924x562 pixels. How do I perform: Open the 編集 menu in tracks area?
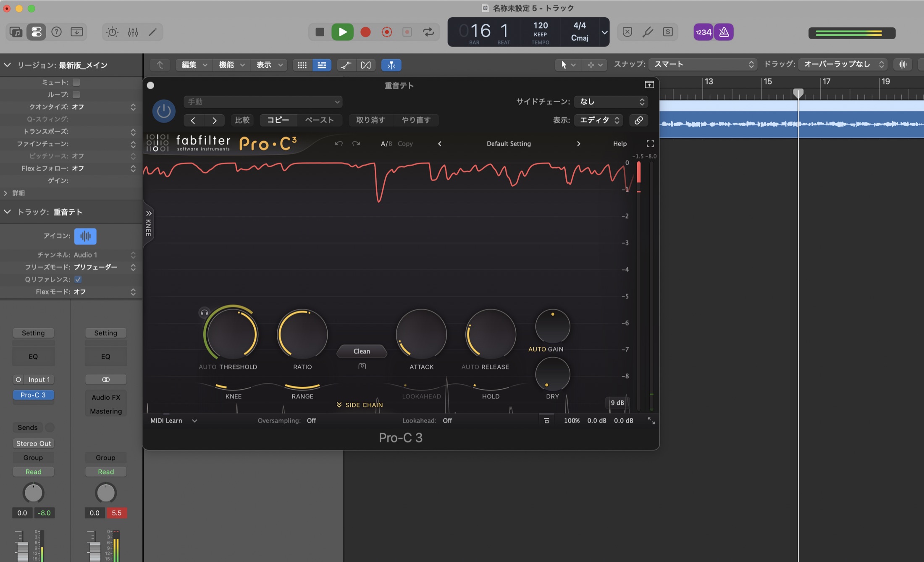194,65
